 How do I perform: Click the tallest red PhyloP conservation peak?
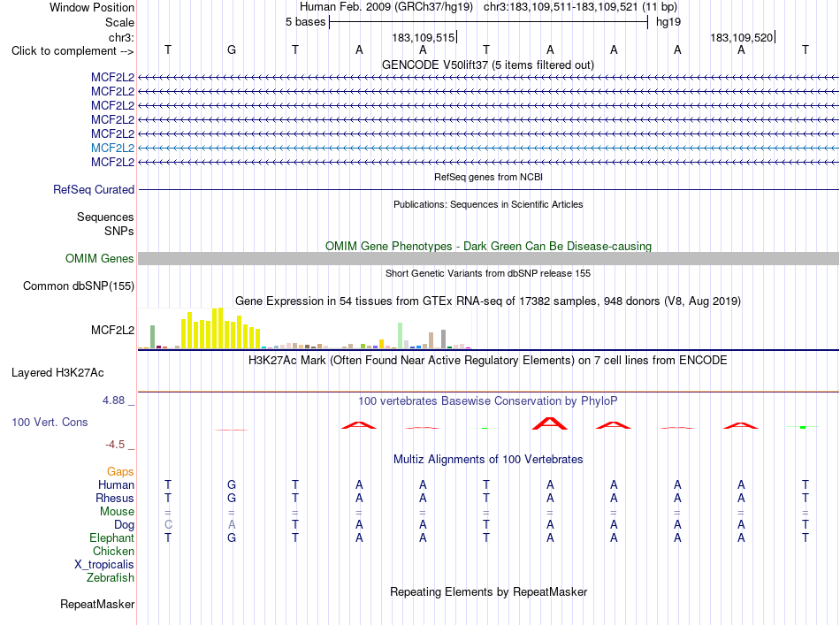click(550, 423)
